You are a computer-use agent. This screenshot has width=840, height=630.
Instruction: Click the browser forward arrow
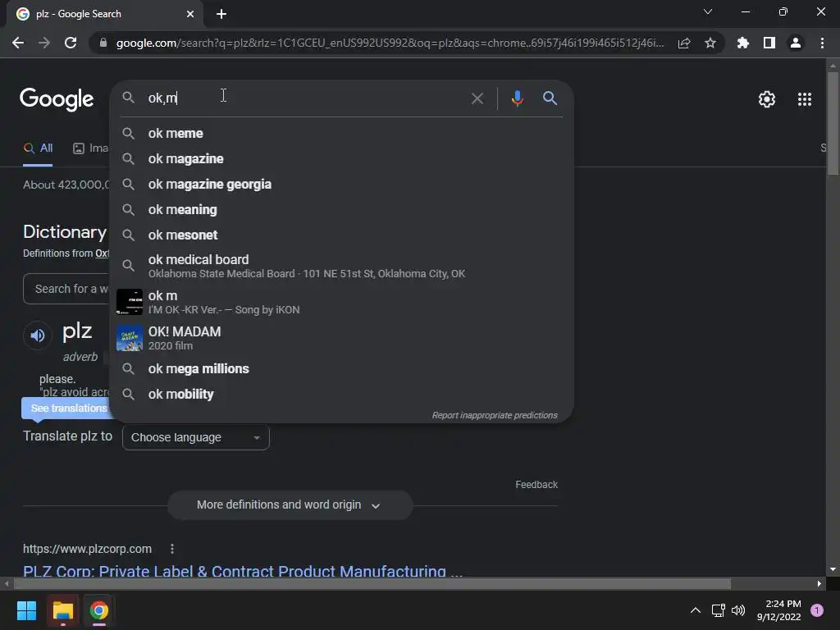coord(44,43)
